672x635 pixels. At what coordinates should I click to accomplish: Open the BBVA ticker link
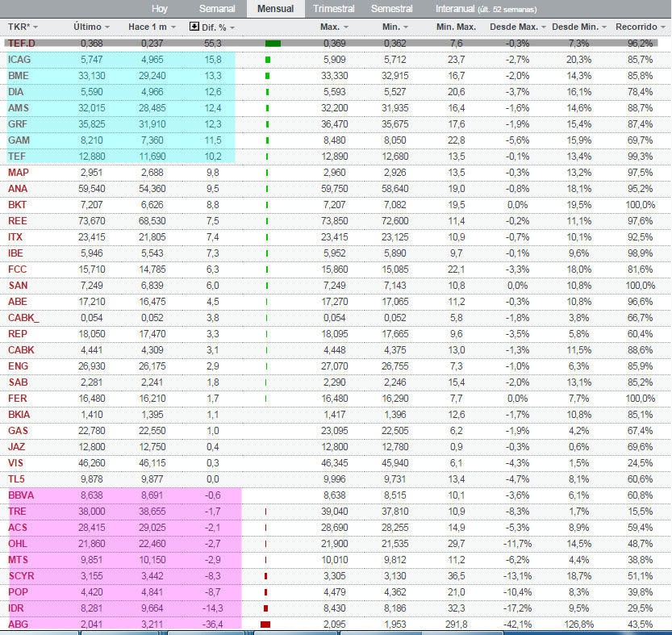click(x=21, y=495)
